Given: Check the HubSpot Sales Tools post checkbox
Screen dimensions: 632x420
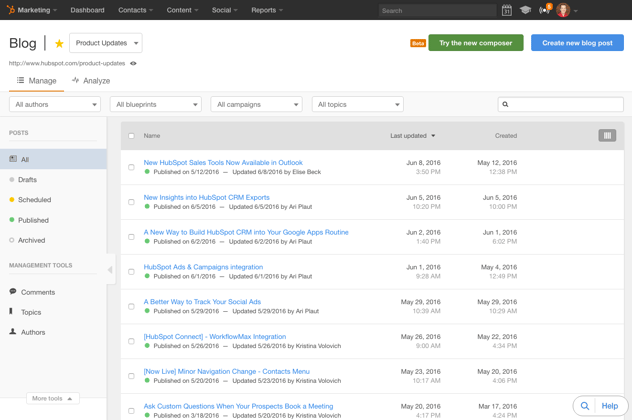Looking at the screenshot, I should (131, 167).
